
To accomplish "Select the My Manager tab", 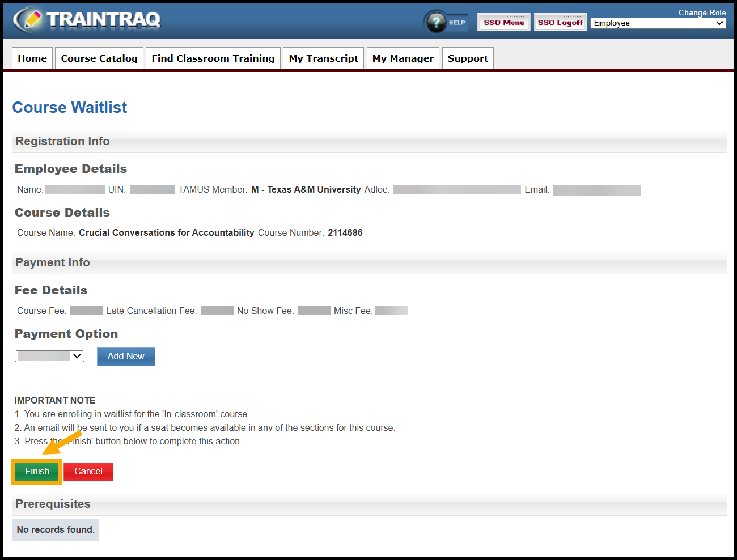I will click(x=403, y=58).
